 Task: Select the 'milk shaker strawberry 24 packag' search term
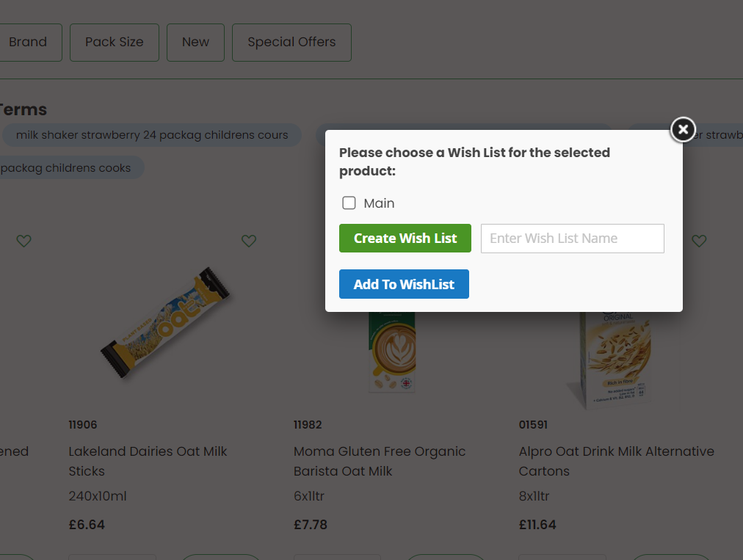152,135
